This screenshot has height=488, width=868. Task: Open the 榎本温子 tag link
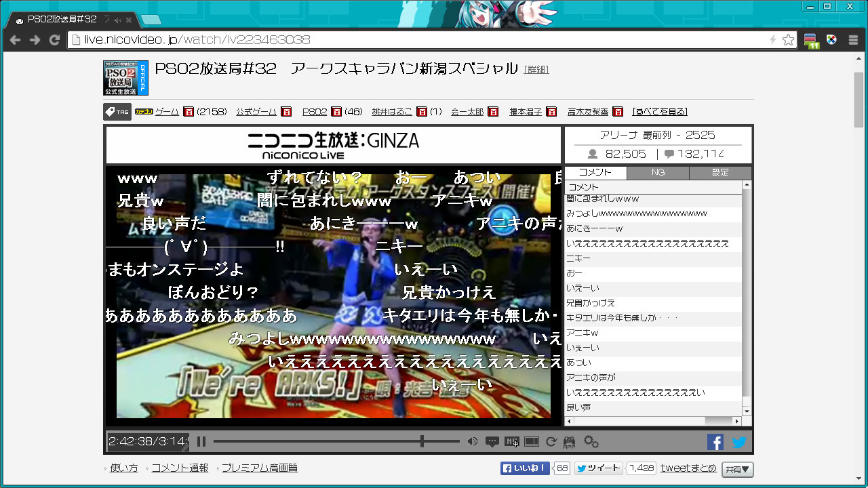526,112
